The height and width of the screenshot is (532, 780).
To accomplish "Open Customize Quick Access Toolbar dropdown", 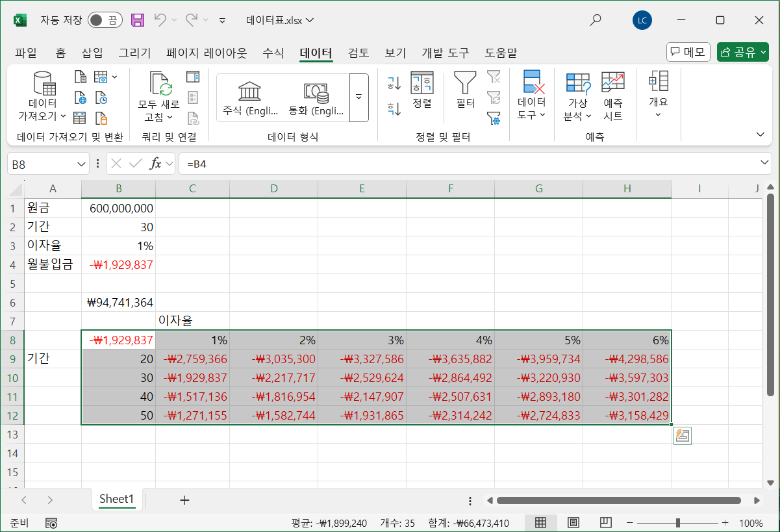I will coord(222,20).
